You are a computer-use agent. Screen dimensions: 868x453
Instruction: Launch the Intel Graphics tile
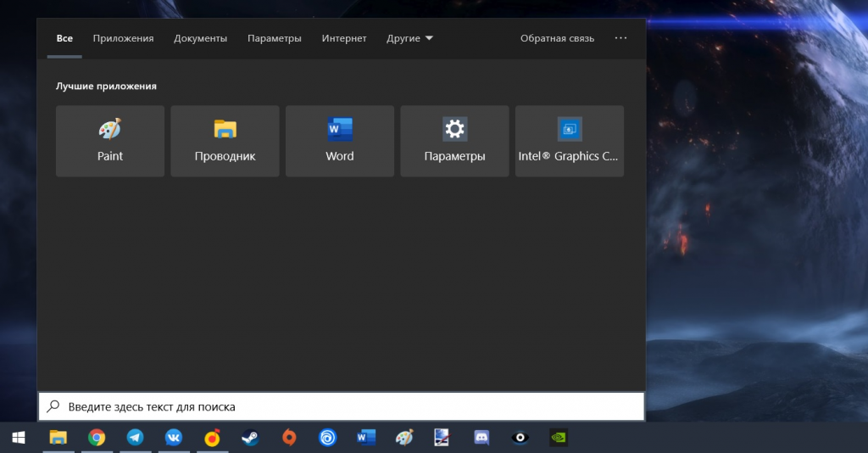tap(569, 141)
